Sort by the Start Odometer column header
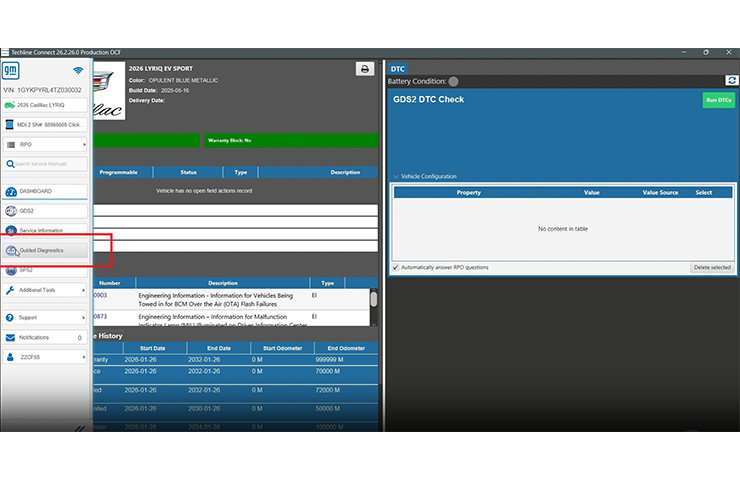Image resolution: width=740 pixels, height=480 pixels. click(x=282, y=348)
